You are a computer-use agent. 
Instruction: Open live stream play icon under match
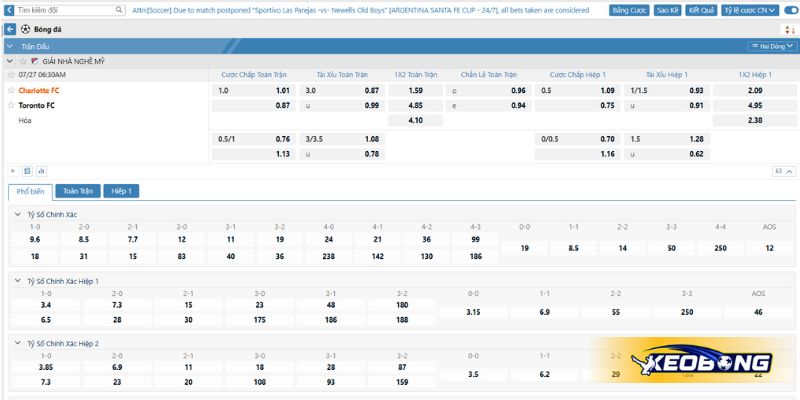tap(13, 171)
